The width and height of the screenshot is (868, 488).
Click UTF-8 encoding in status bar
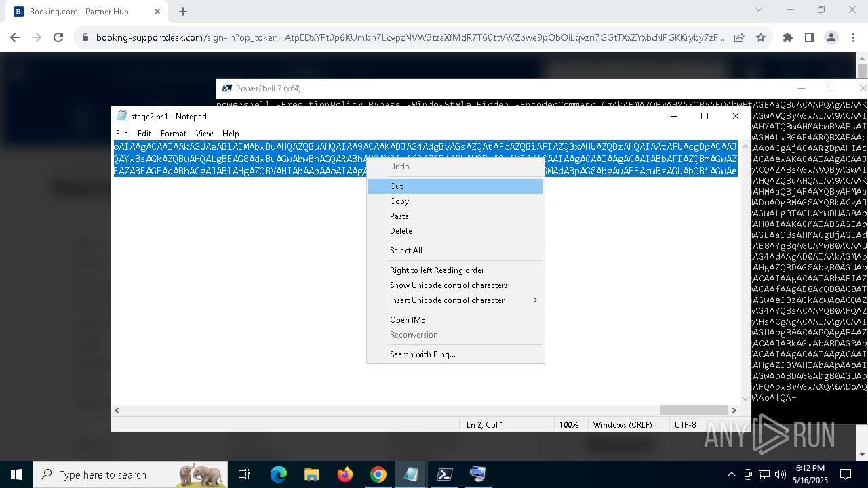pos(685,425)
